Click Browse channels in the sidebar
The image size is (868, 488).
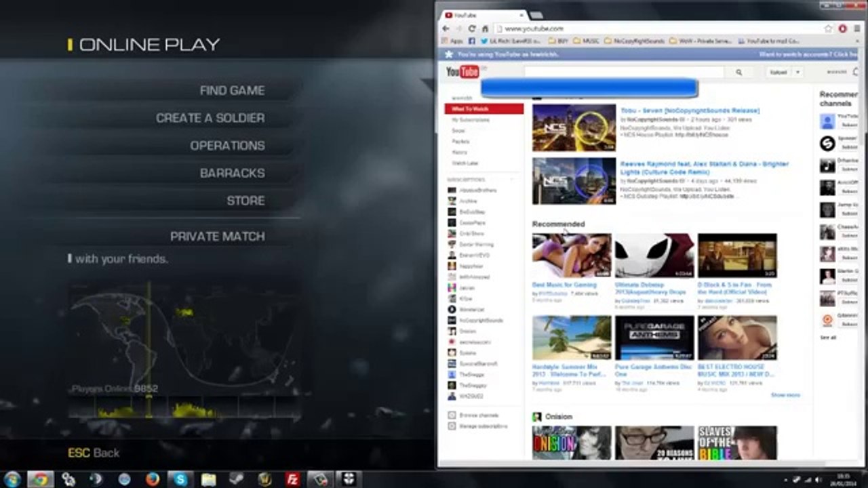(473, 415)
